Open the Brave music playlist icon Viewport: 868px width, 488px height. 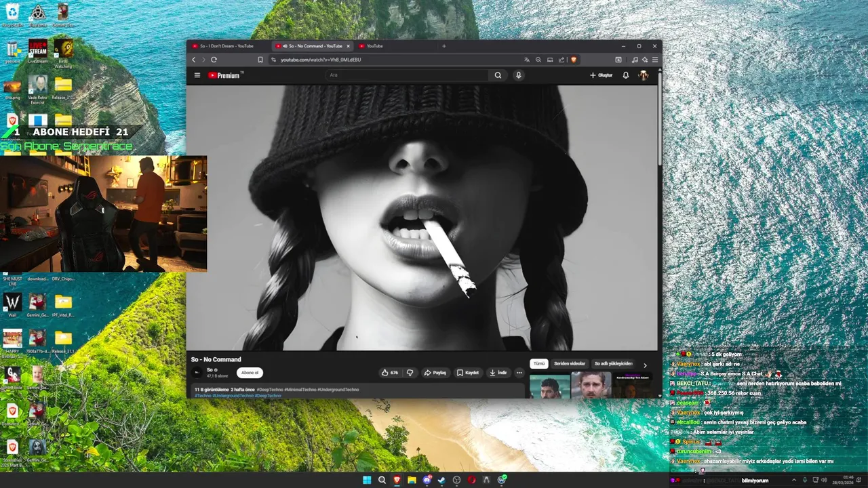coord(635,60)
